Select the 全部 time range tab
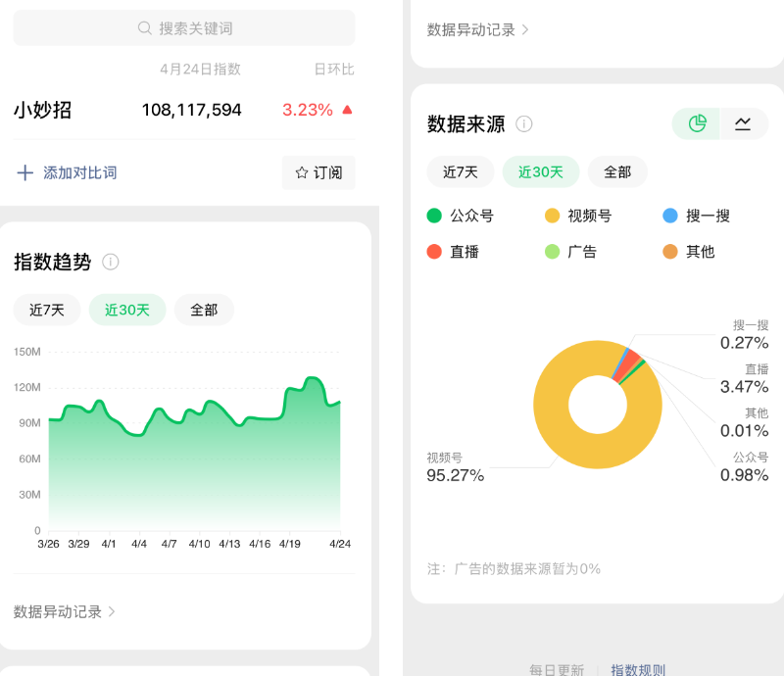The height and width of the screenshot is (676, 784). pyautogui.click(x=204, y=310)
